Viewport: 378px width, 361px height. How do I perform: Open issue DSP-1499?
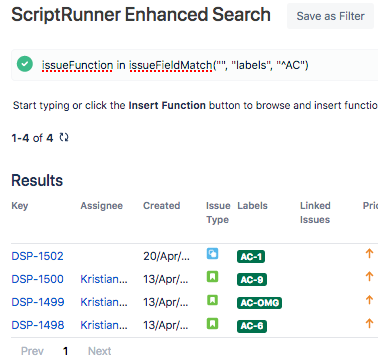tap(38, 302)
